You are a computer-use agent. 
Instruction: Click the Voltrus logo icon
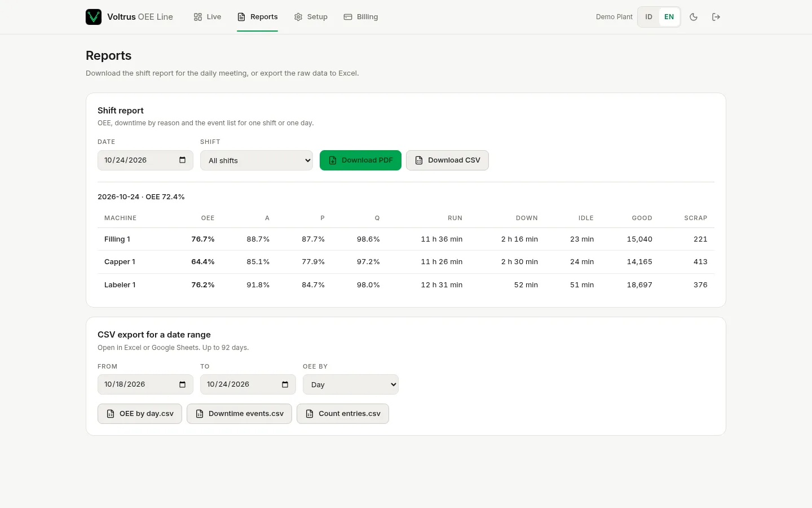pyautogui.click(x=94, y=17)
